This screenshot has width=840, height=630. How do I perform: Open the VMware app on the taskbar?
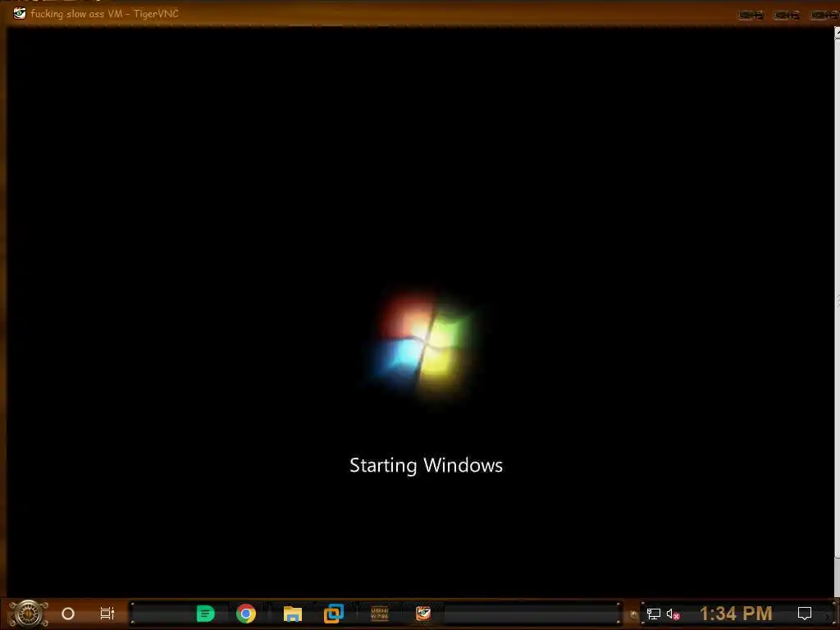click(x=333, y=614)
